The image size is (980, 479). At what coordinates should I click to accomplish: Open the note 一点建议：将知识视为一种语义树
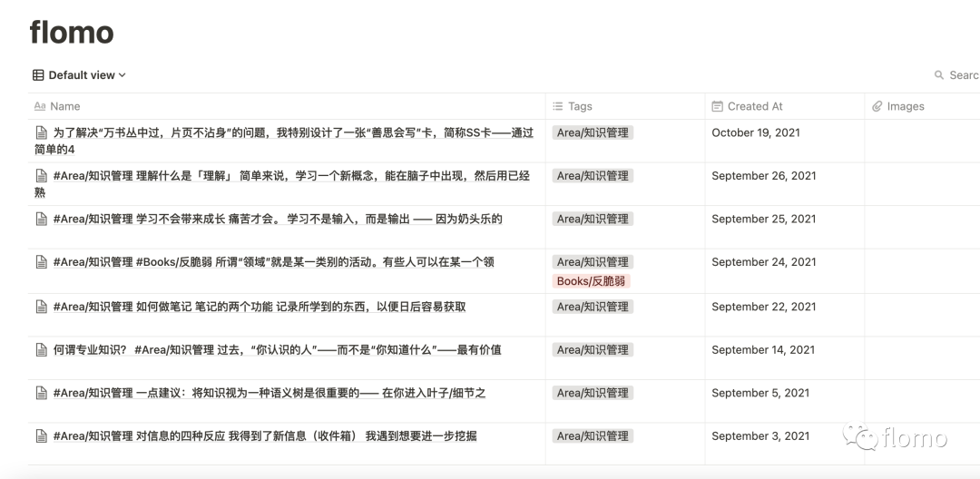(x=269, y=393)
